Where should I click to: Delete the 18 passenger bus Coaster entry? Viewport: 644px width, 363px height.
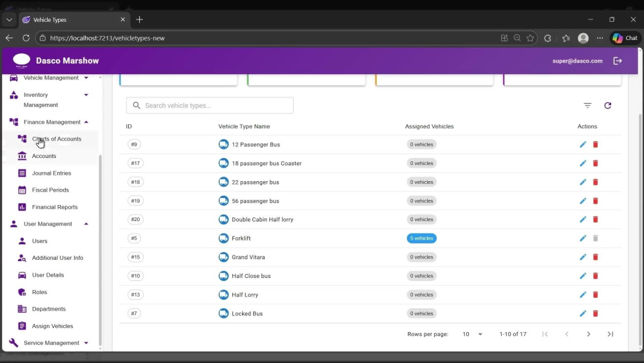[x=596, y=163]
